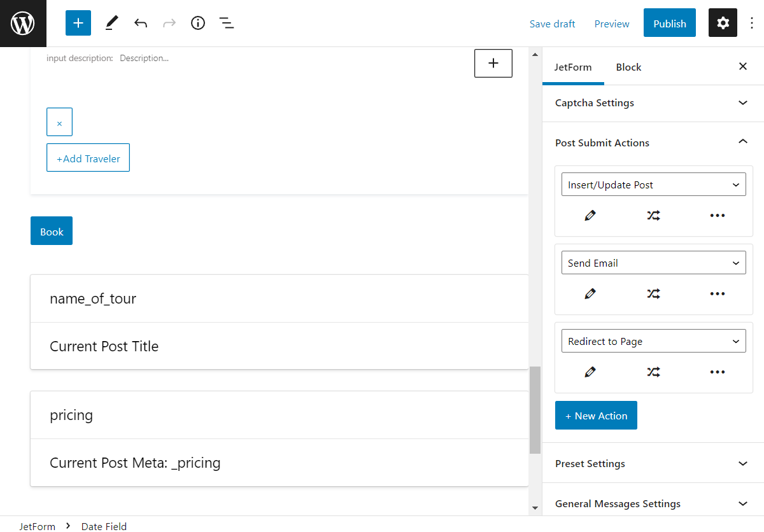Click the WordPress logo icon
This screenshot has height=532, width=764.
click(x=23, y=24)
